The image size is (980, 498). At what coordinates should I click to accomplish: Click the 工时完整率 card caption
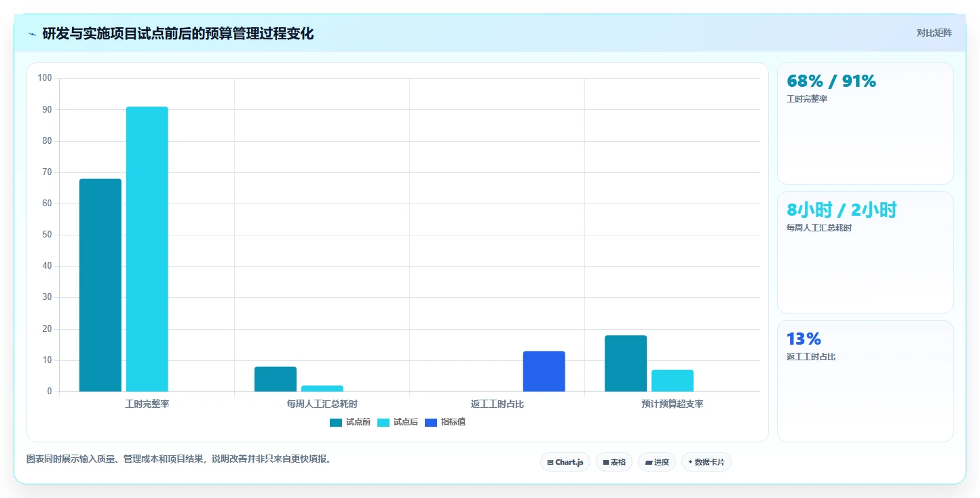click(807, 99)
